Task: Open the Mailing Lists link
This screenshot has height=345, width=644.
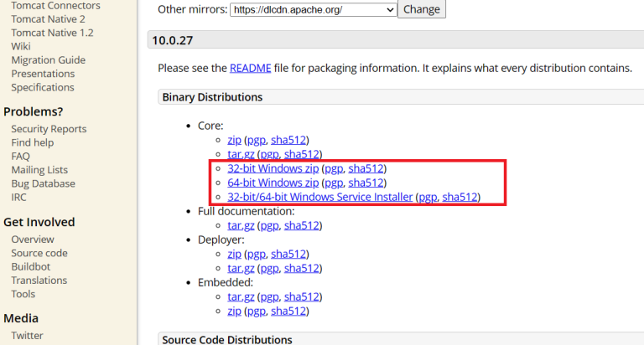Action: pyautogui.click(x=39, y=170)
